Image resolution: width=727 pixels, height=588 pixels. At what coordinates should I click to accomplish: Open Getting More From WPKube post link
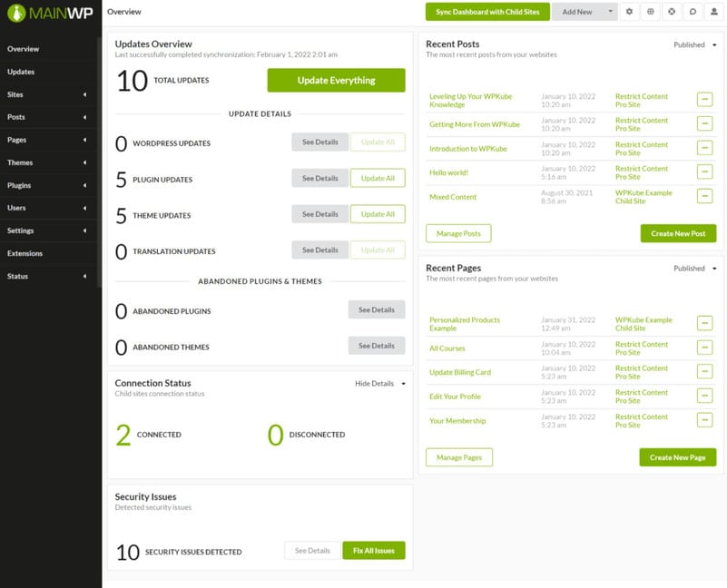pyautogui.click(x=475, y=124)
